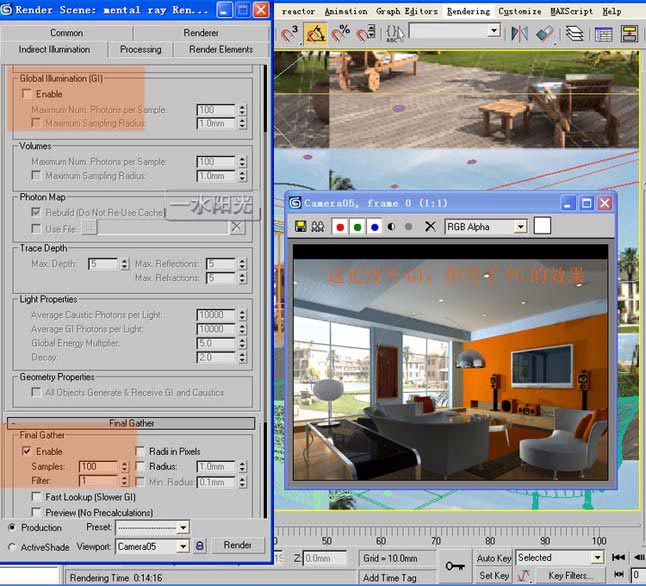Toggle the Percent Snap tool
Viewport: 646px width, 586px height.
pyautogui.click(x=340, y=33)
